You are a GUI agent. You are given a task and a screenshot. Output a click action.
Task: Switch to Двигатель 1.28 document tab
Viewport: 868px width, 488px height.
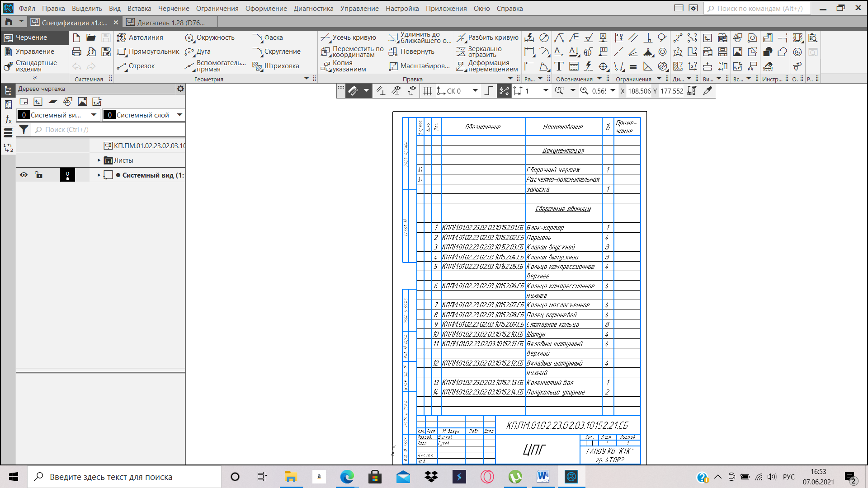pos(170,23)
